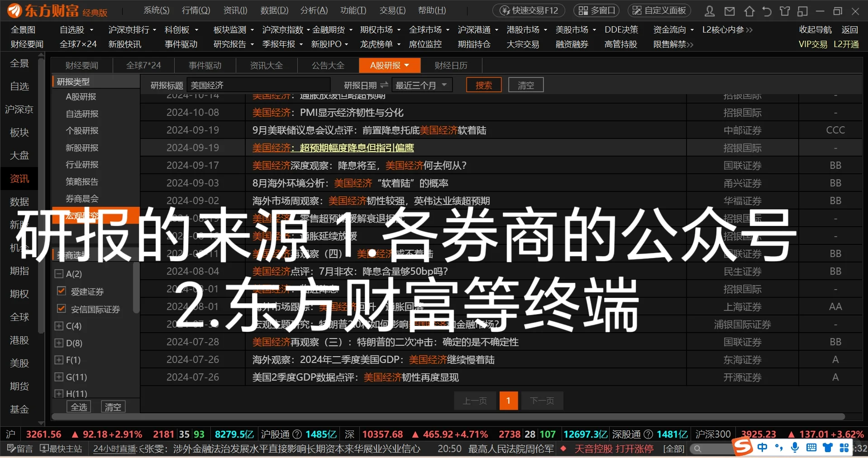
Task: Expand the D(8) broker group
Action: 59,343
